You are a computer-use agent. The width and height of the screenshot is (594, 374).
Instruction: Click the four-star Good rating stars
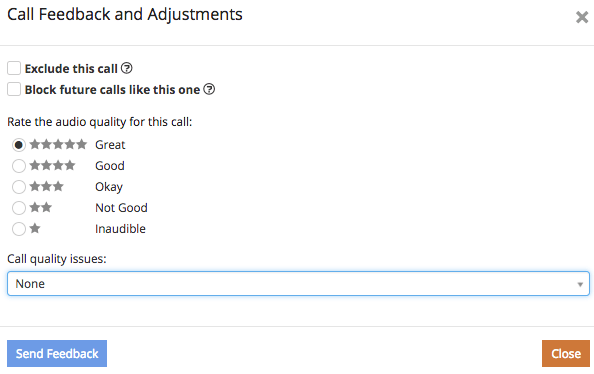coord(52,165)
